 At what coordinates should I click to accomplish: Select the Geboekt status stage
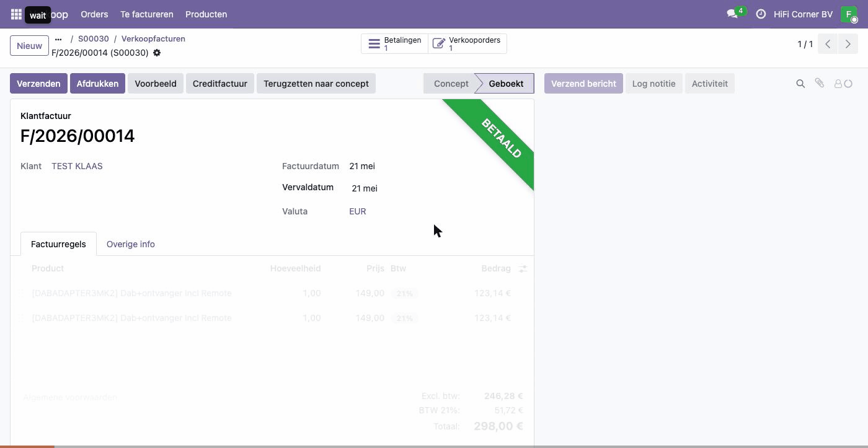[x=506, y=84]
